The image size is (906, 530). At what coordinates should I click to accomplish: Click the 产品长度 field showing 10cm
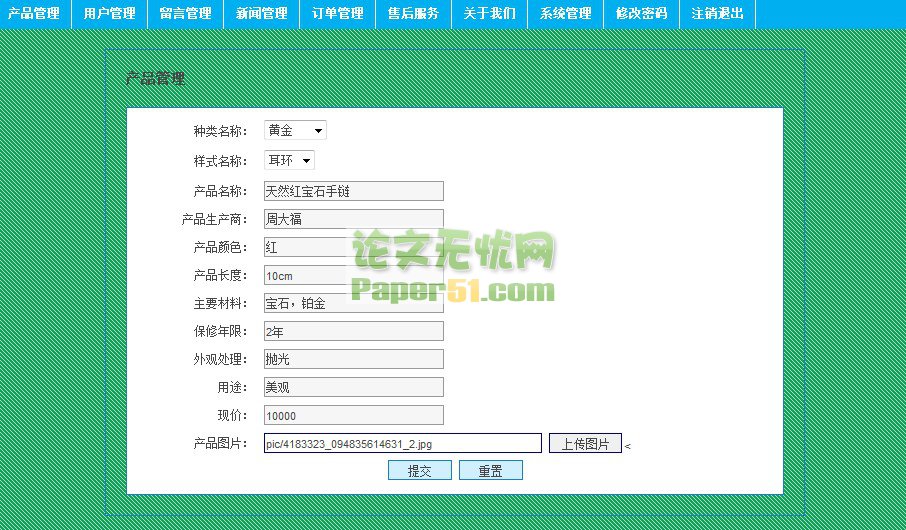coord(354,275)
